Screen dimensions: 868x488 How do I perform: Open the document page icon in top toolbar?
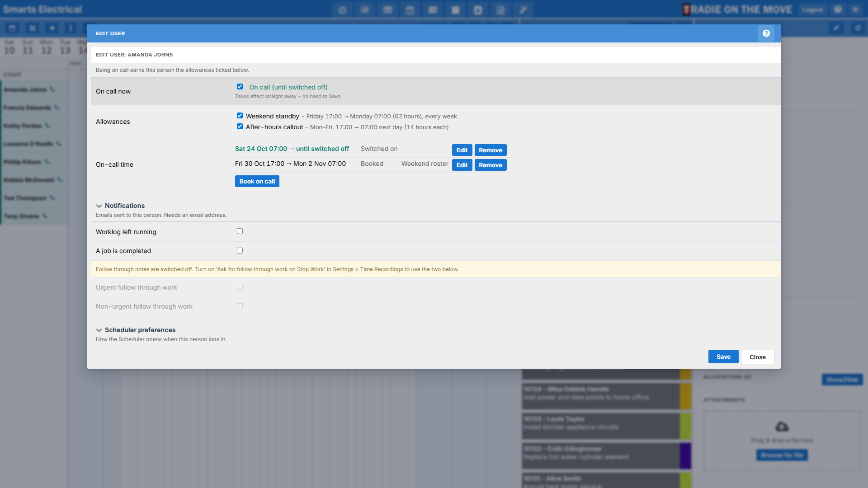coord(500,10)
